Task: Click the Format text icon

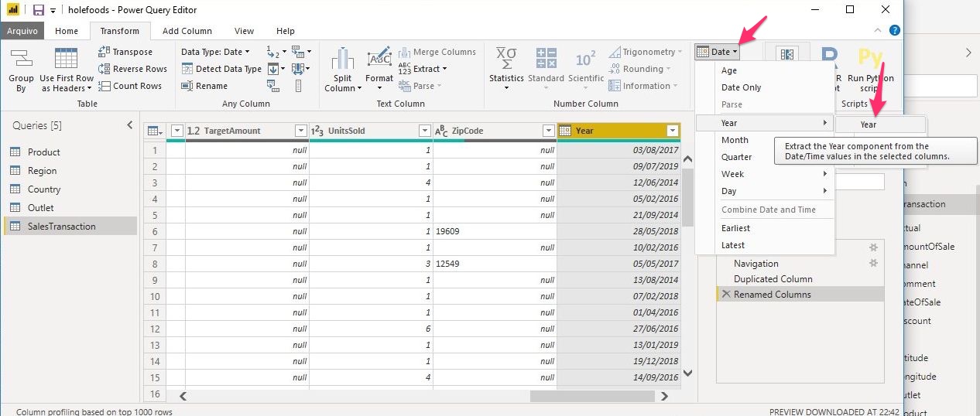Action: [379, 60]
